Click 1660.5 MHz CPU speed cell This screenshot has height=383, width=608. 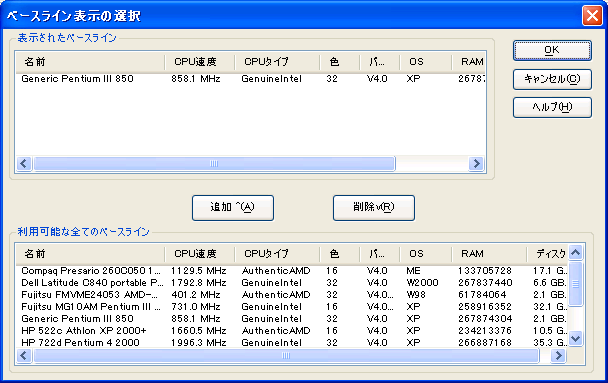tap(199, 331)
